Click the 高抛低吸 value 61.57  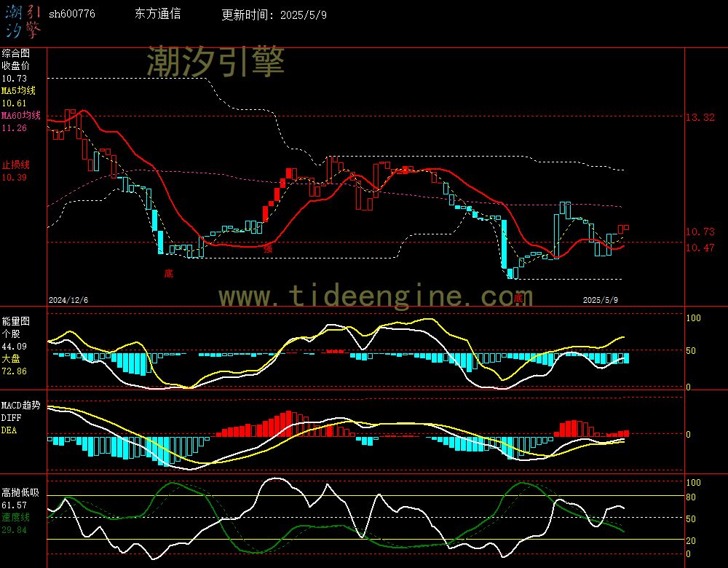15,505
